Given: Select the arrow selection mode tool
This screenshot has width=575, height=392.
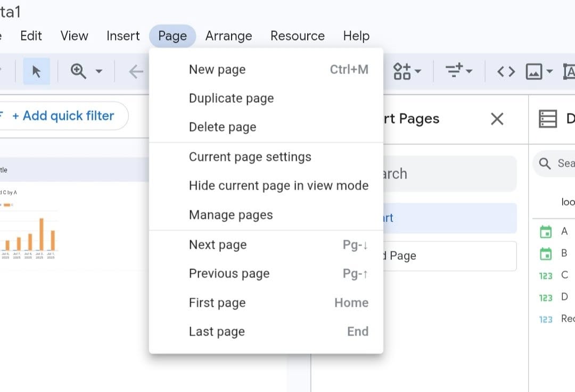Looking at the screenshot, I should (36, 71).
